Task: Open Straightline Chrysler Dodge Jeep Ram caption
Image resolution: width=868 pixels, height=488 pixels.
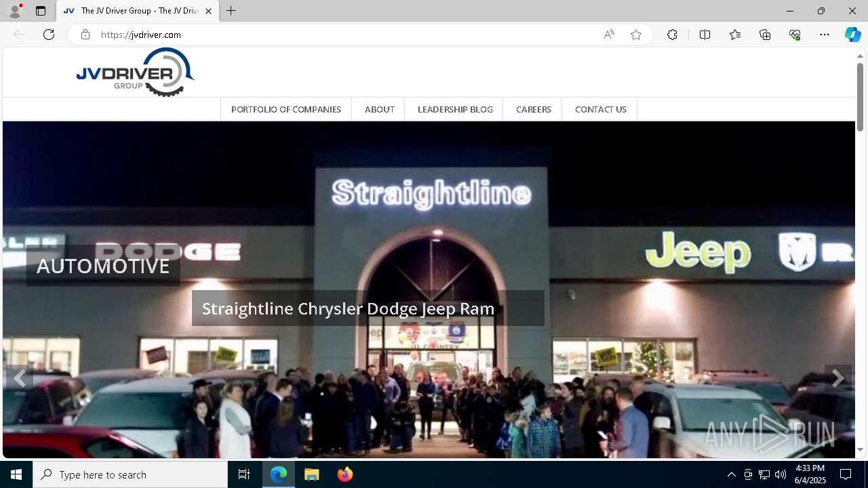Action: tap(368, 308)
